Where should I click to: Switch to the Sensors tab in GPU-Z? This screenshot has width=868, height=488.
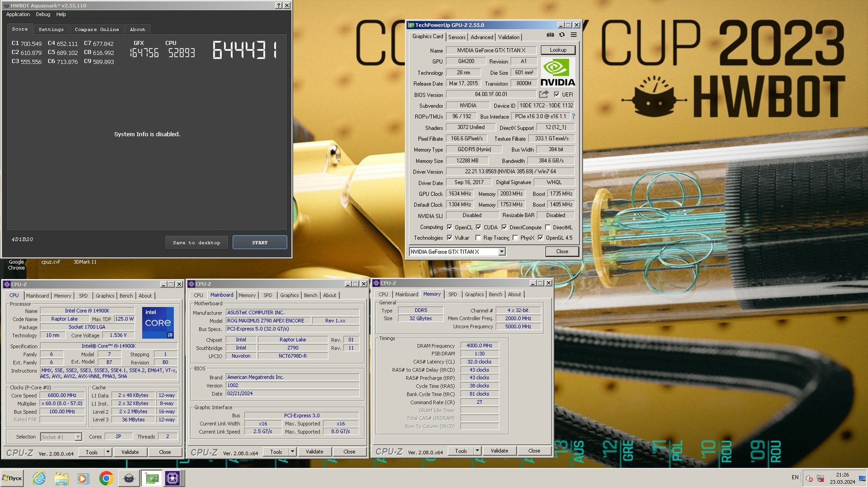click(x=457, y=37)
